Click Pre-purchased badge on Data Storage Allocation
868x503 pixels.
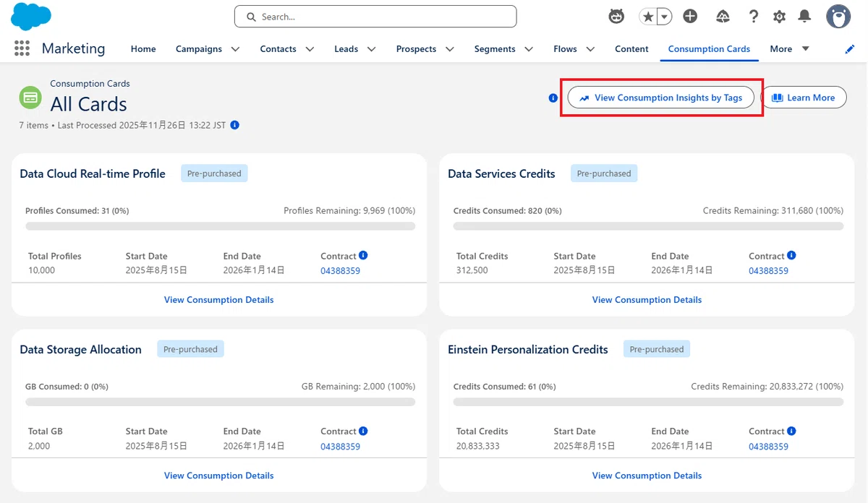[190, 349]
